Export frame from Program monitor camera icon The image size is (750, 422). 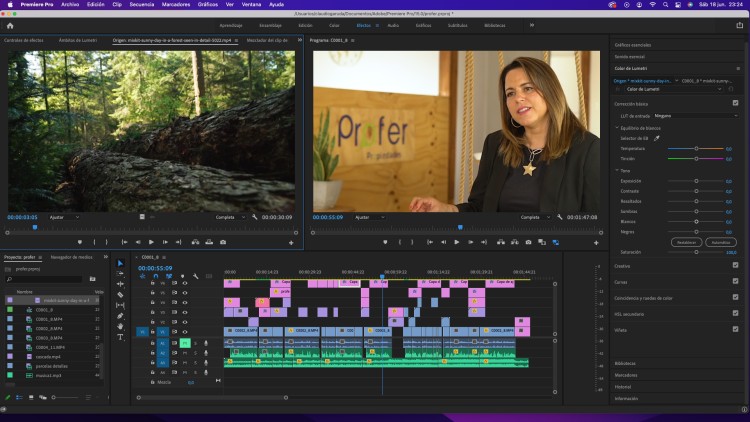click(528, 242)
